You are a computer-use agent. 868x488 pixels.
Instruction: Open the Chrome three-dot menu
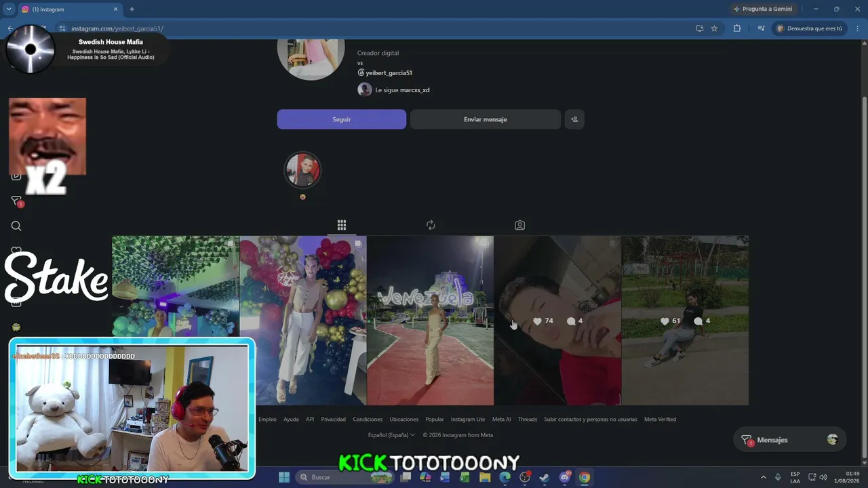(x=856, y=28)
